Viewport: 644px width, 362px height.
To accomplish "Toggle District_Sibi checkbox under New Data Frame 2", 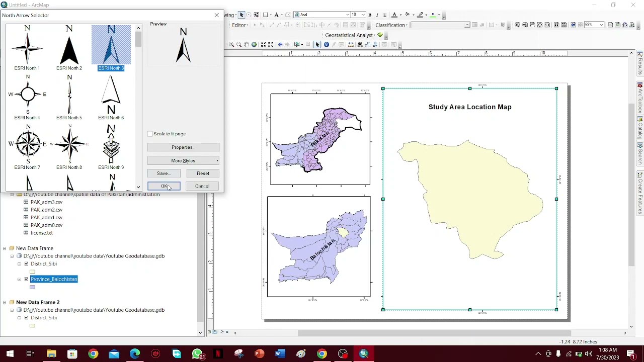I will click(x=27, y=318).
